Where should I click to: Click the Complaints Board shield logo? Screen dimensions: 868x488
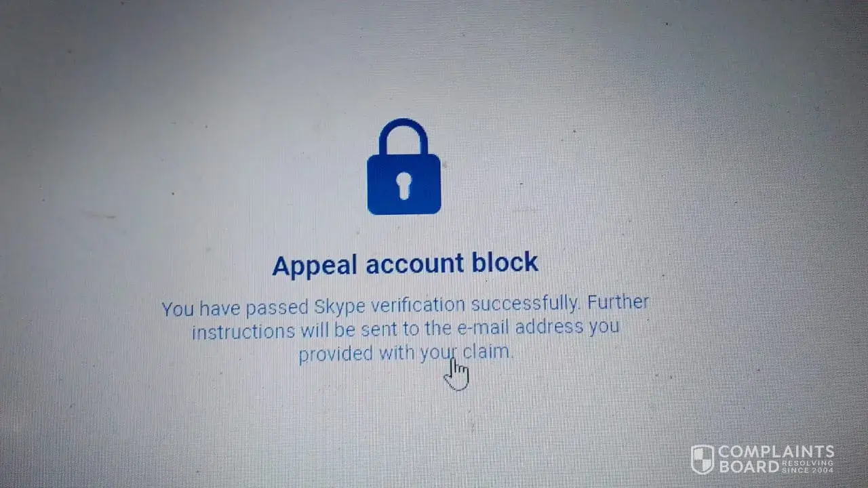[x=702, y=459]
